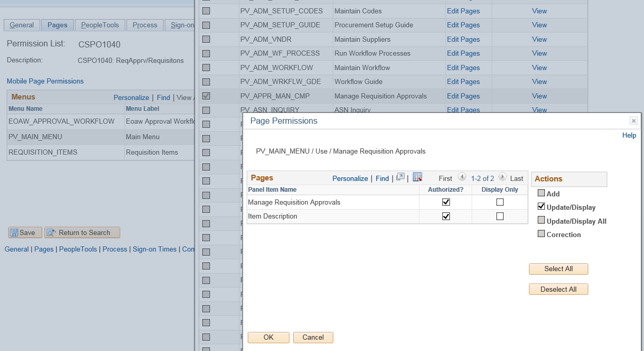The image size is (644, 351).
Task: Click Edit Pages for Maintain Suppliers
Action: (x=463, y=39)
